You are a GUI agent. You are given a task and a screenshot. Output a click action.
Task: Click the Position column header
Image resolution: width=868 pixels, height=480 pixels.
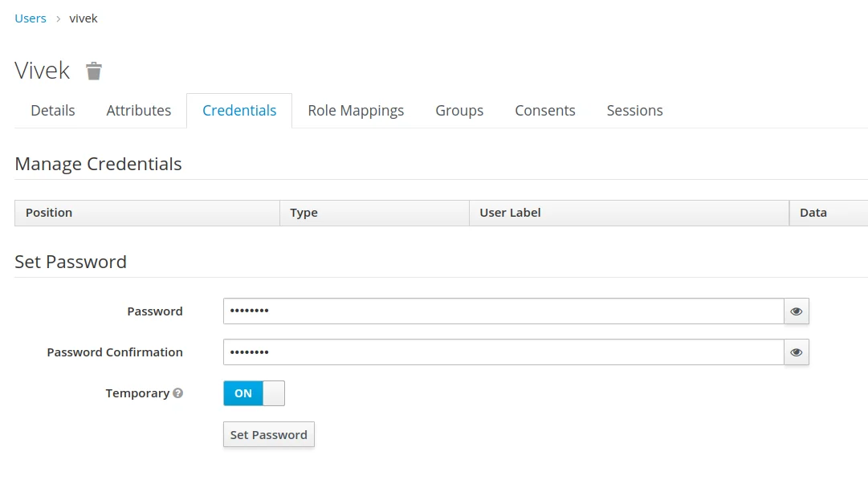[147, 214]
